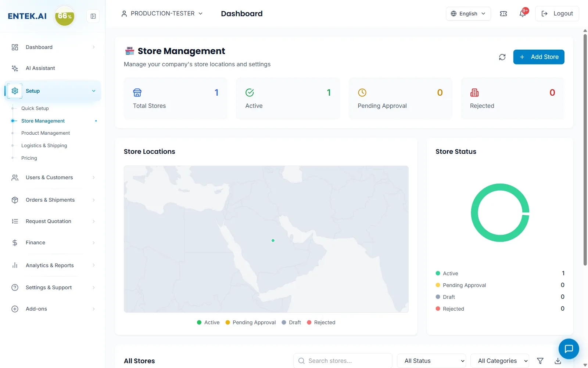Open Quick Setup submenu item
Screen dimensions: 588x368
pyautogui.click(x=35, y=108)
